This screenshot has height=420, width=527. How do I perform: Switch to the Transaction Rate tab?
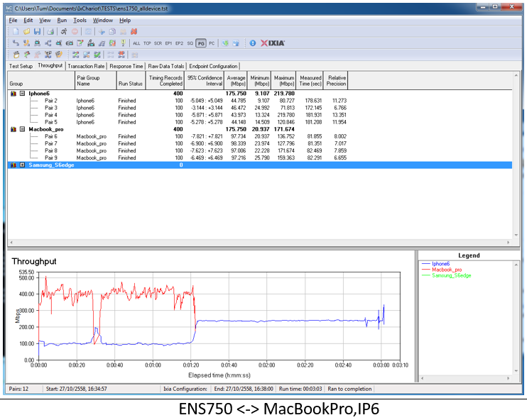tap(86, 66)
